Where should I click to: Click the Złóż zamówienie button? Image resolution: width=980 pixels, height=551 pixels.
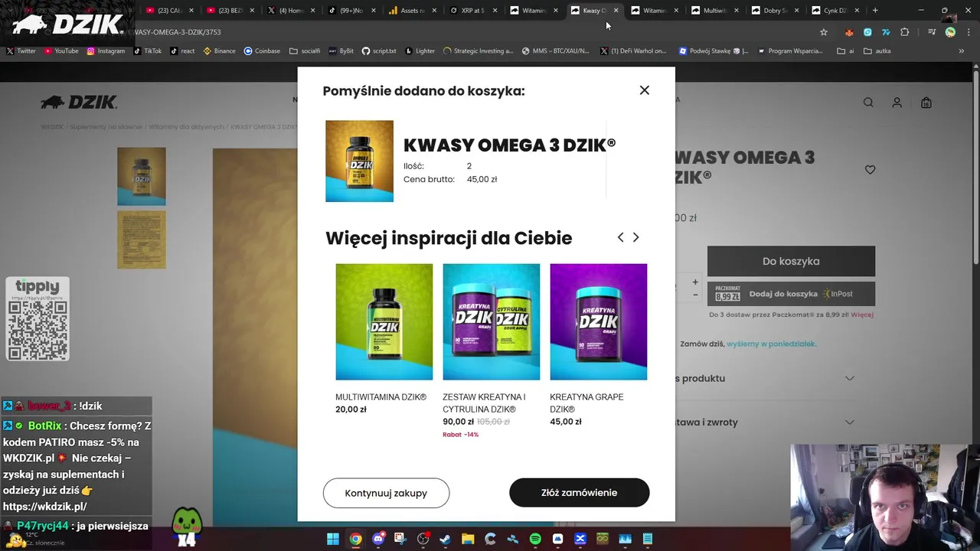(x=579, y=493)
